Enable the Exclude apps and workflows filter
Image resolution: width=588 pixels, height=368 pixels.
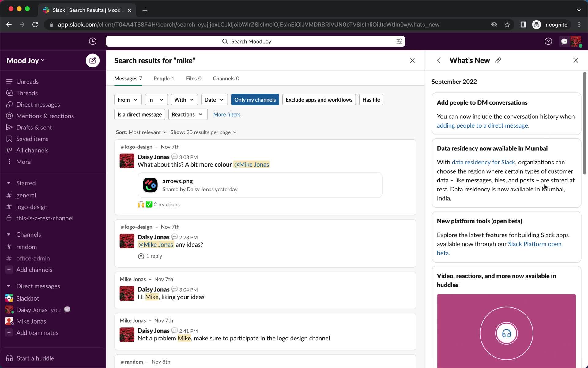(319, 99)
